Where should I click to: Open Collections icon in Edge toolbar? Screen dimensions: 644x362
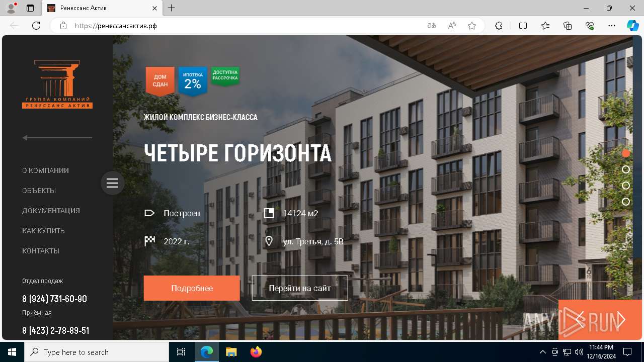point(568,26)
